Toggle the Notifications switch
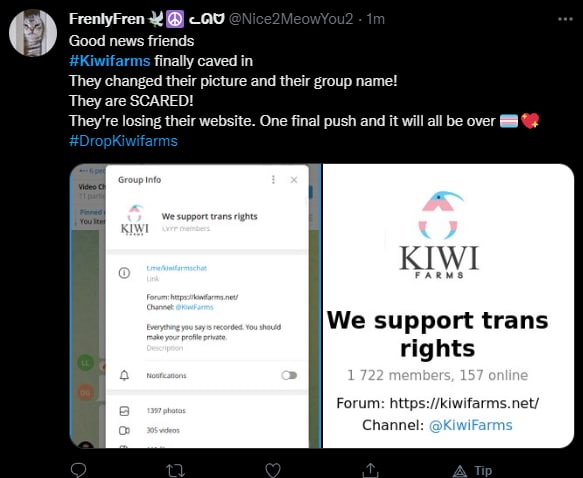 pos(289,375)
